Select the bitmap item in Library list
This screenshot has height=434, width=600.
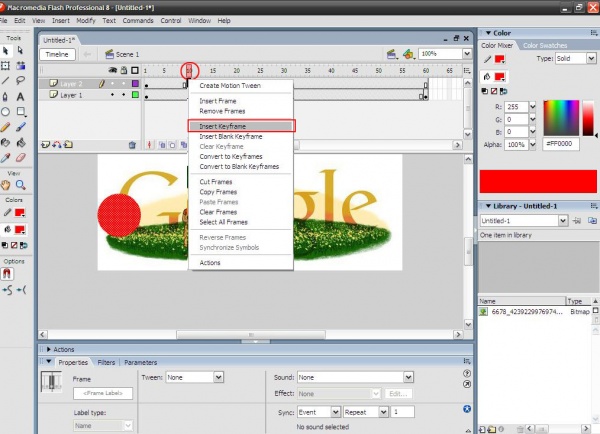coord(535,312)
